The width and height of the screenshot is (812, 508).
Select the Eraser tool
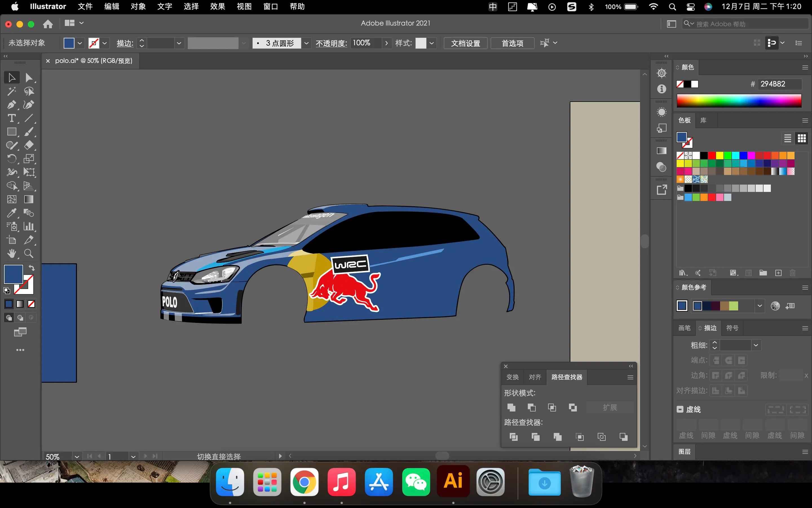[x=29, y=145]
